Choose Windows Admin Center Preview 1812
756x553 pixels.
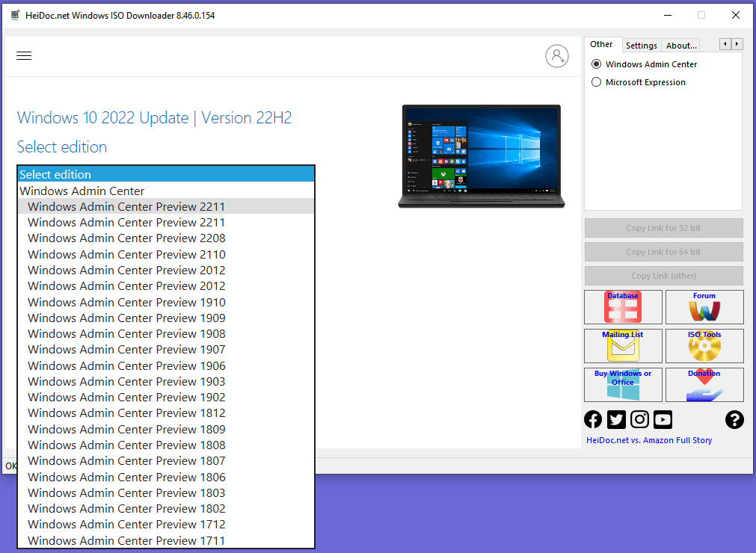(166, 413)
